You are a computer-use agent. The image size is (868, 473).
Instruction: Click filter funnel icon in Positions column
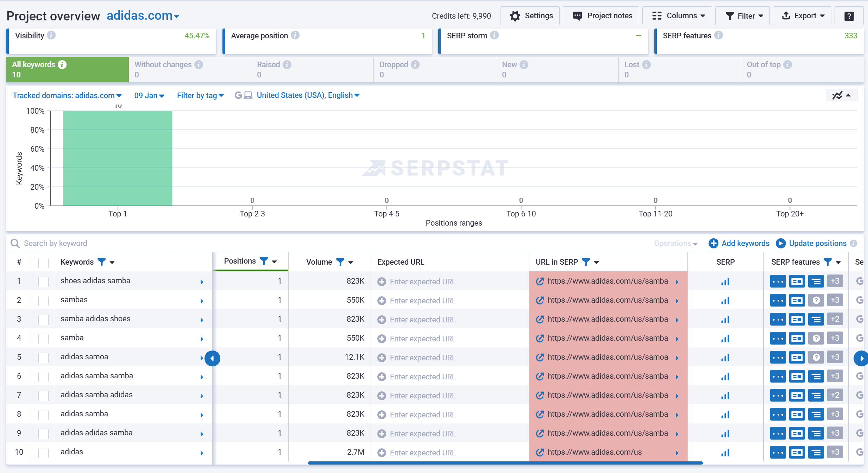263,261
